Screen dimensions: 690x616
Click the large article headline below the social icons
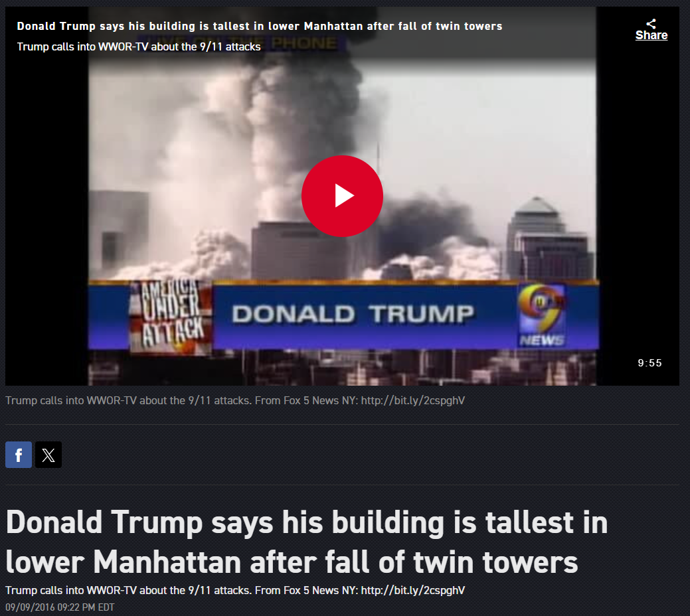pos(307,542)
